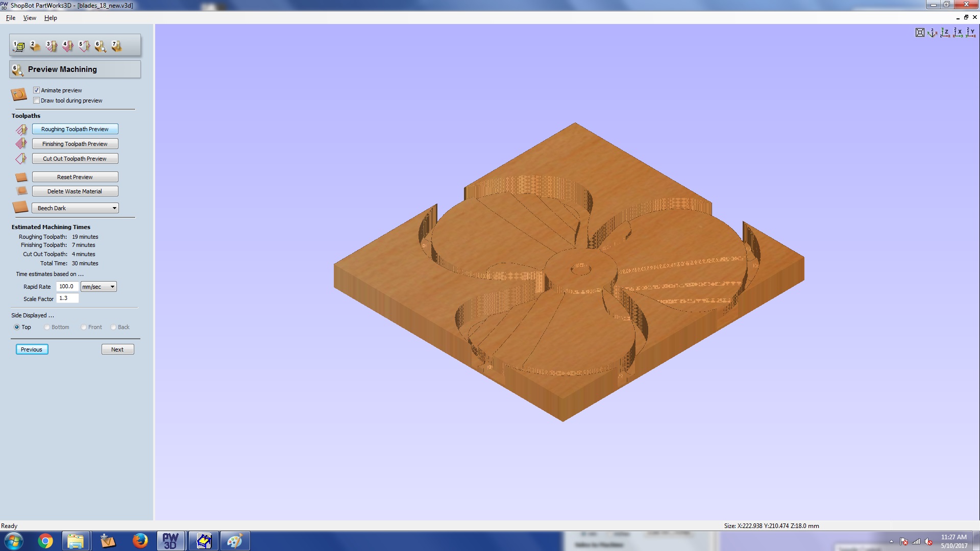
Task: Open the View menu
Action: tap(30, 18)
